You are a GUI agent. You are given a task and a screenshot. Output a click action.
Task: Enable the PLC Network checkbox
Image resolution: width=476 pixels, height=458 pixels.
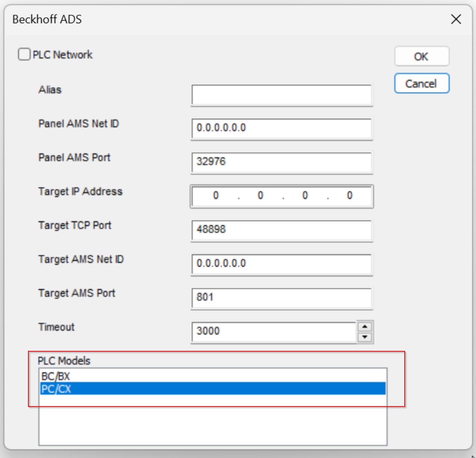tap(24, 54)
